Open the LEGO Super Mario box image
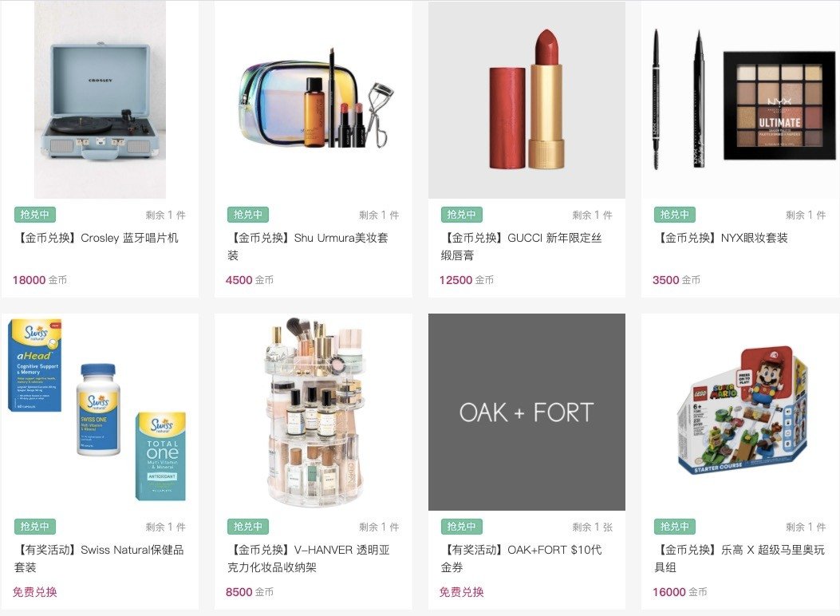The width and height of the screenshot is (840, 616). point(740,412)
